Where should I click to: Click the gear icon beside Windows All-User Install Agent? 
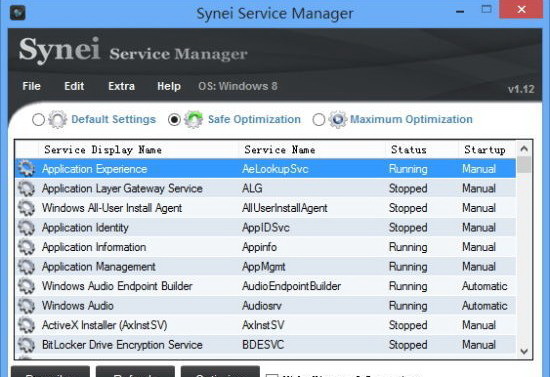[x=27, y=208]
